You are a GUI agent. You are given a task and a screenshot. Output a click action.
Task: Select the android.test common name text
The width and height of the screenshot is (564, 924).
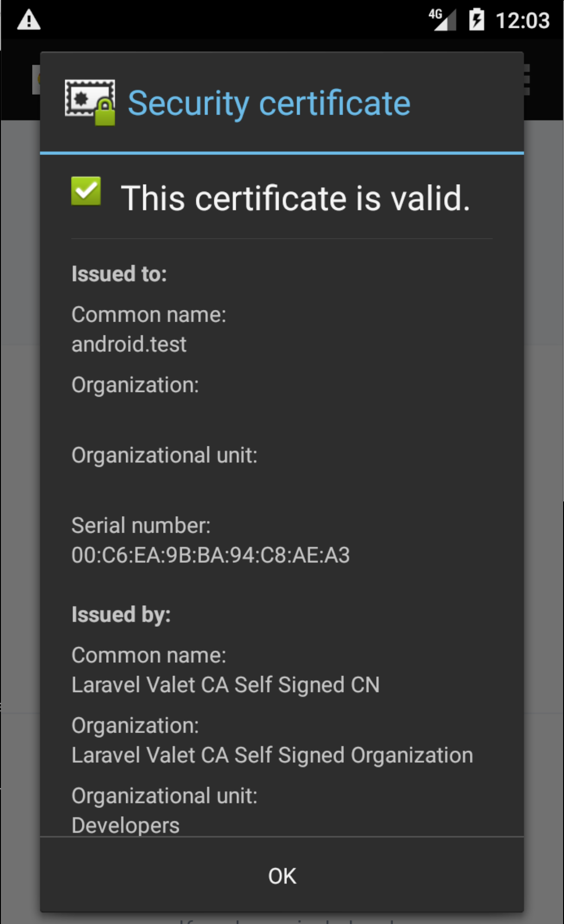pos(129,344)
